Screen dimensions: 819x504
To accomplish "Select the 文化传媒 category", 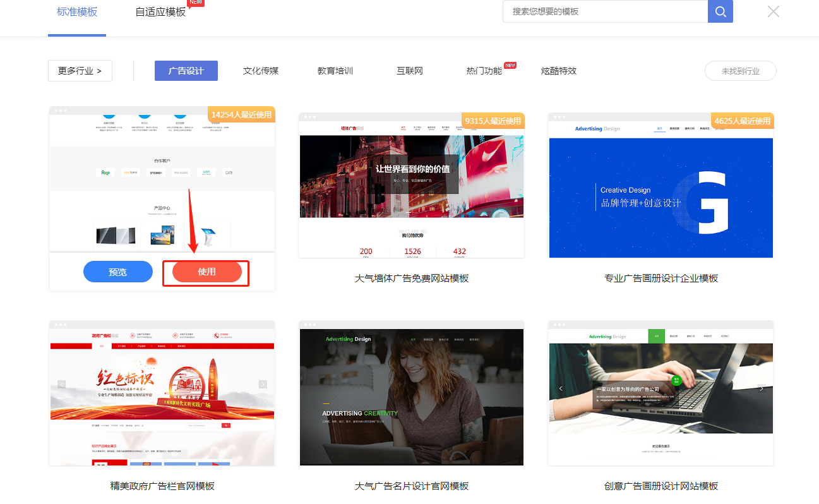I will click(x=261, y=71).
